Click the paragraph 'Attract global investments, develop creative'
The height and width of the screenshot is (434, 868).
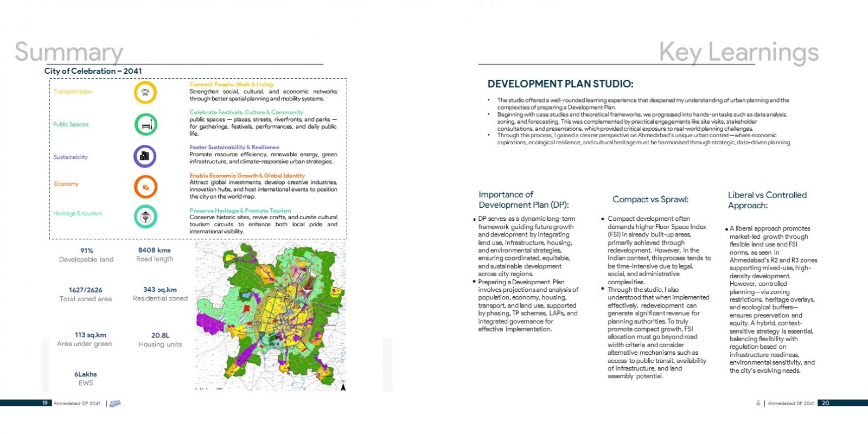tap(263, 190)
